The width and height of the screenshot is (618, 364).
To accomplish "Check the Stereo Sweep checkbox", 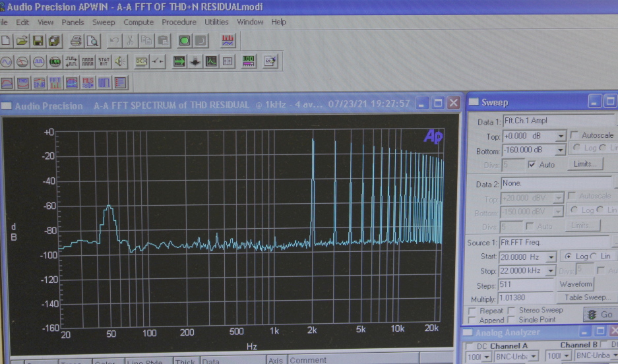I will pos(511,311).
